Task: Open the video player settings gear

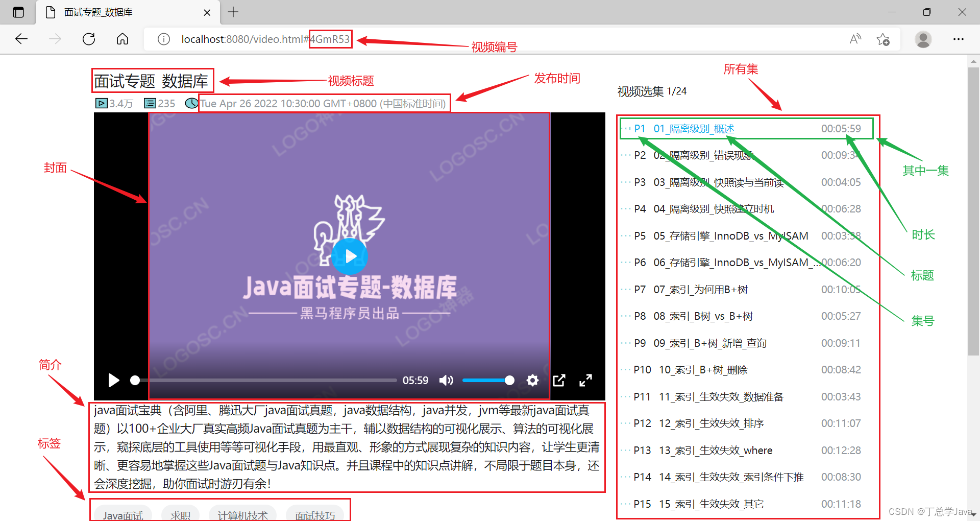Action: click(x=532, y=380)
